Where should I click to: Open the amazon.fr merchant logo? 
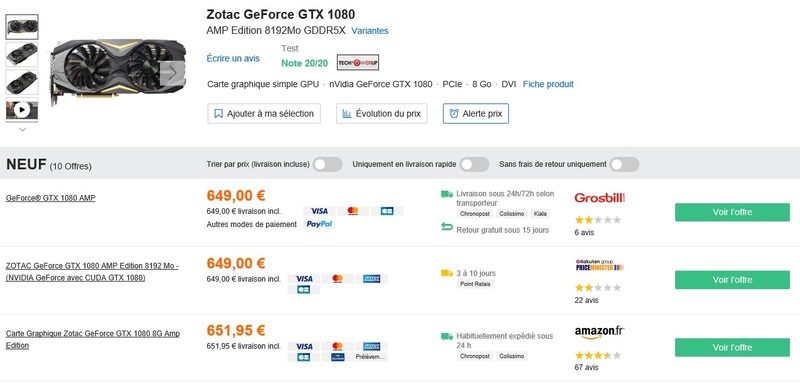(599, 332)
